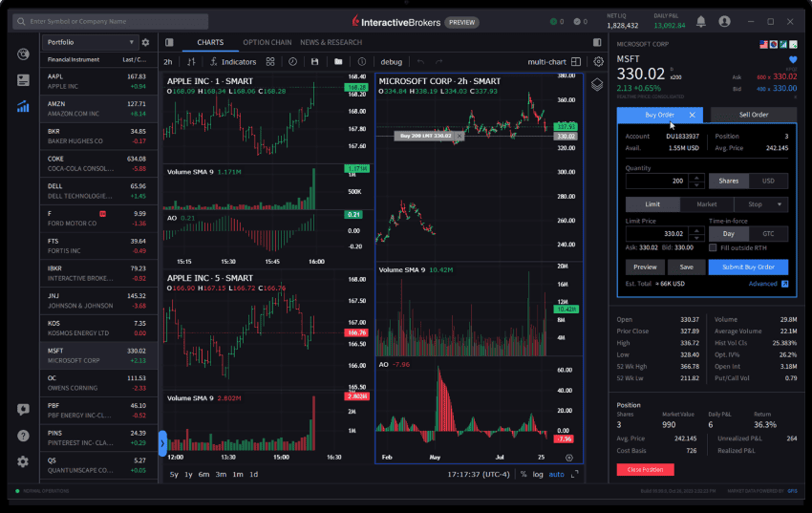The width and height of the screenshot is (812, 513).
Task: Open the notifications bell
Action: pyautogui.click(x=700, y=21)
